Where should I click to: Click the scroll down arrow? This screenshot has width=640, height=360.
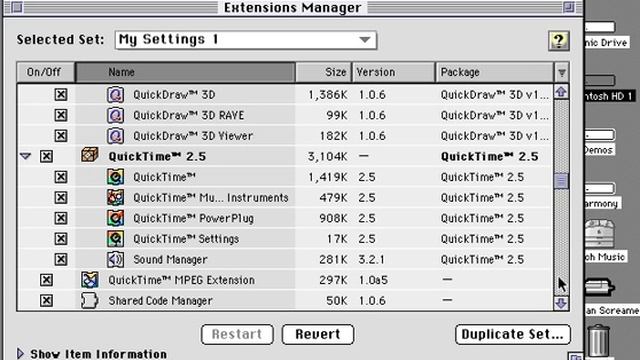[561, 303]
